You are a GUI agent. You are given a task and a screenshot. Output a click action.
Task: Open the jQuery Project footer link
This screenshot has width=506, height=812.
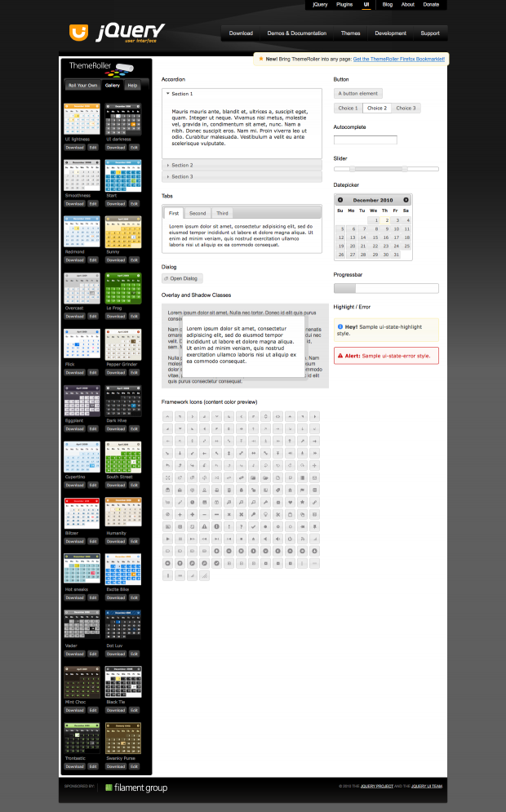[x=376, y=786]
